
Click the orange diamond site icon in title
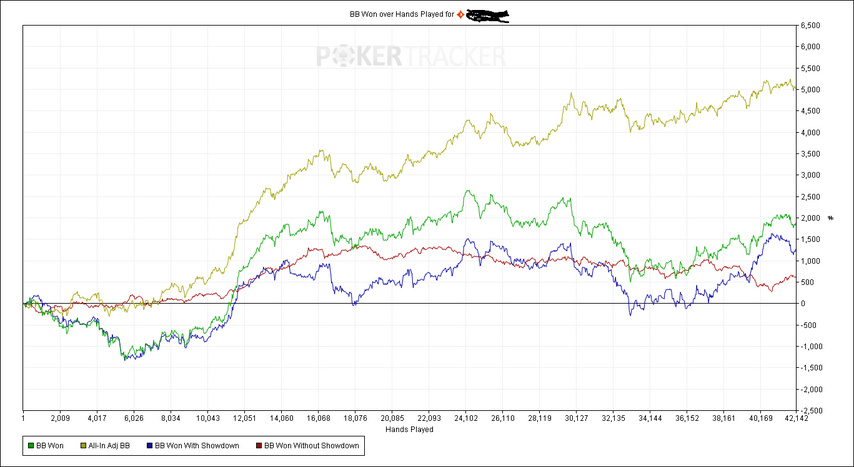(460, 15)
